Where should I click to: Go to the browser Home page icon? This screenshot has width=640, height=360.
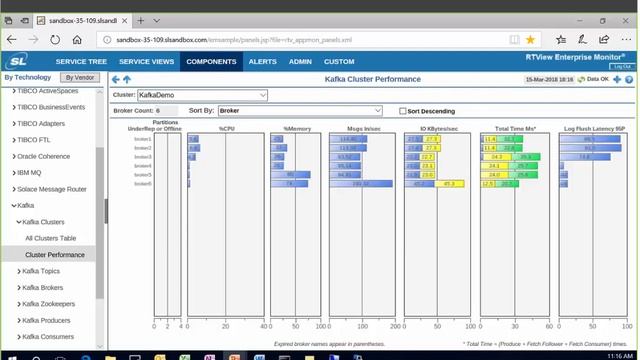click(x=77, y=40)
